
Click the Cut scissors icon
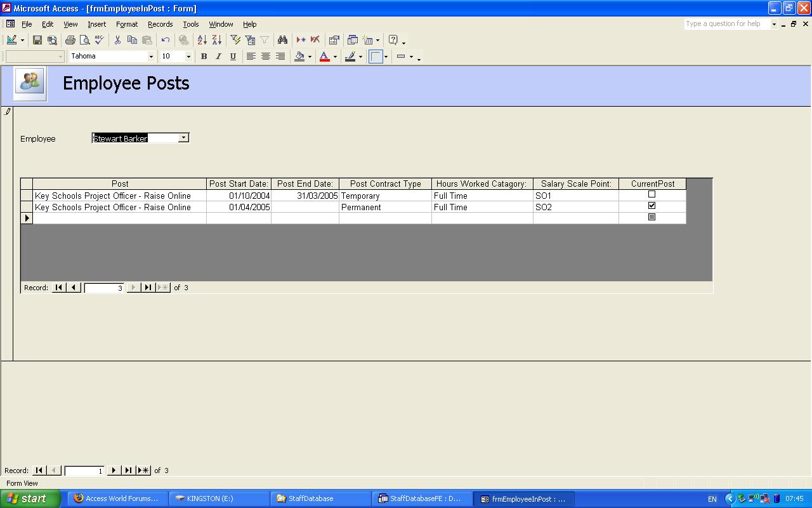coord(117,40)
